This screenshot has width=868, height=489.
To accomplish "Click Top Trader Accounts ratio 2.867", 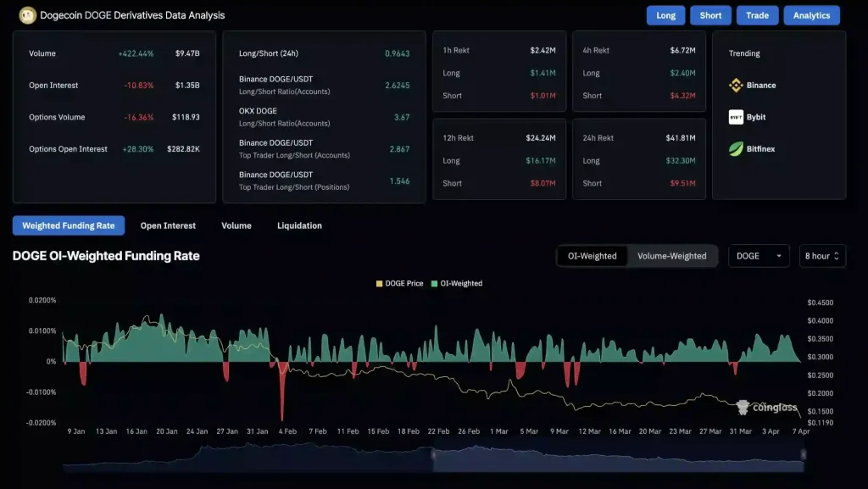I will tap(399, 149).
